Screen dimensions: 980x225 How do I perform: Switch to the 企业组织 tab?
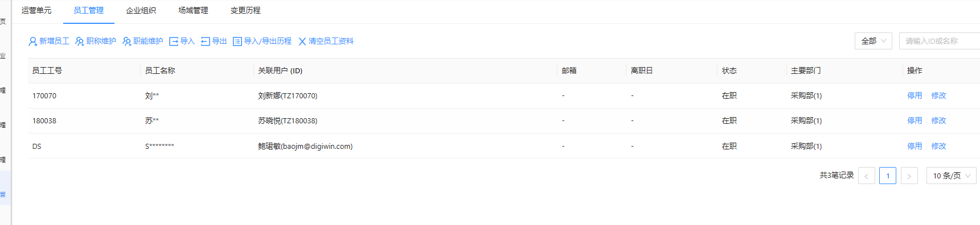(141, 11)
